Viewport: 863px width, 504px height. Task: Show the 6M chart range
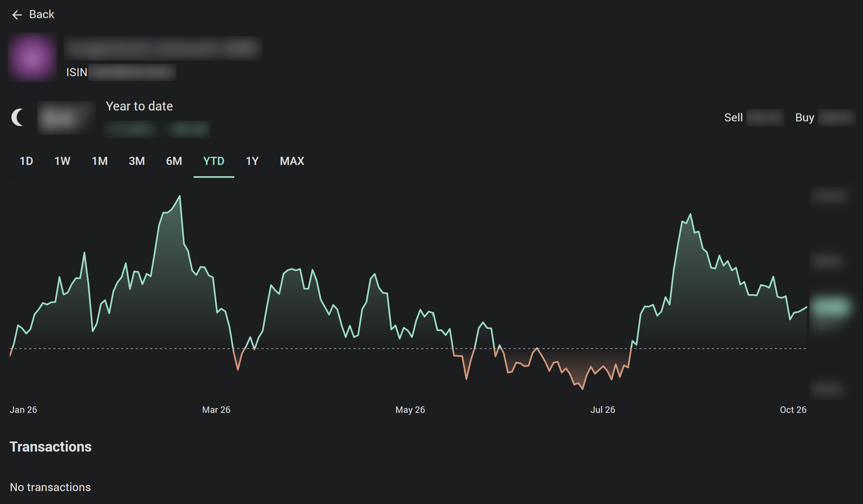point(174,161)
